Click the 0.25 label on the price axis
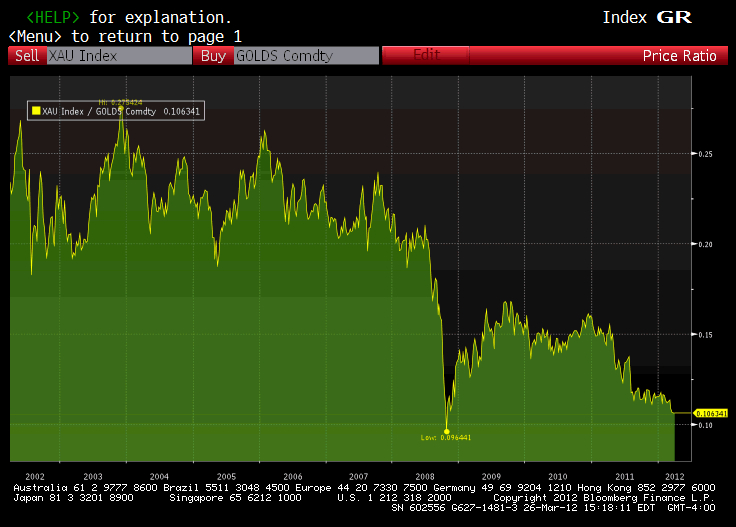Screen dimensions: 736x527 tap(706, 154)
